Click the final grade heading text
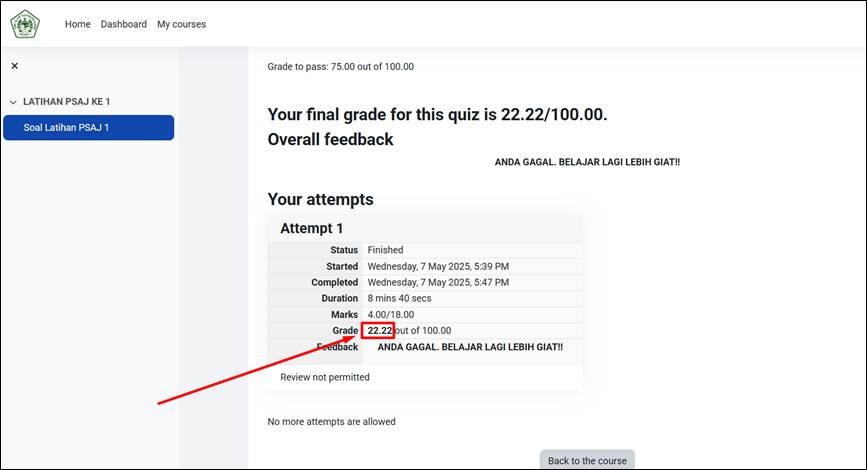Image resolution: width=867 pixels, height=470 pixels. click(437, 115)
